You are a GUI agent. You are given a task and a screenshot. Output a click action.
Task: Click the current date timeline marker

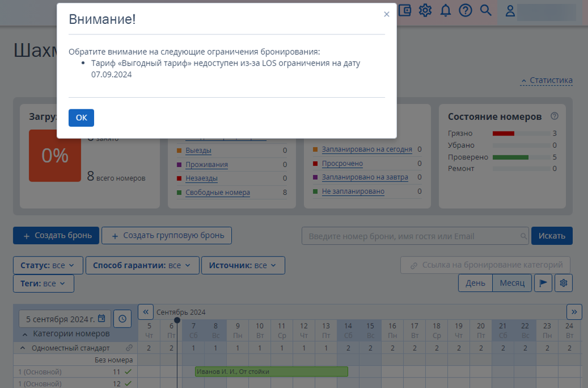tap(177, 321)
